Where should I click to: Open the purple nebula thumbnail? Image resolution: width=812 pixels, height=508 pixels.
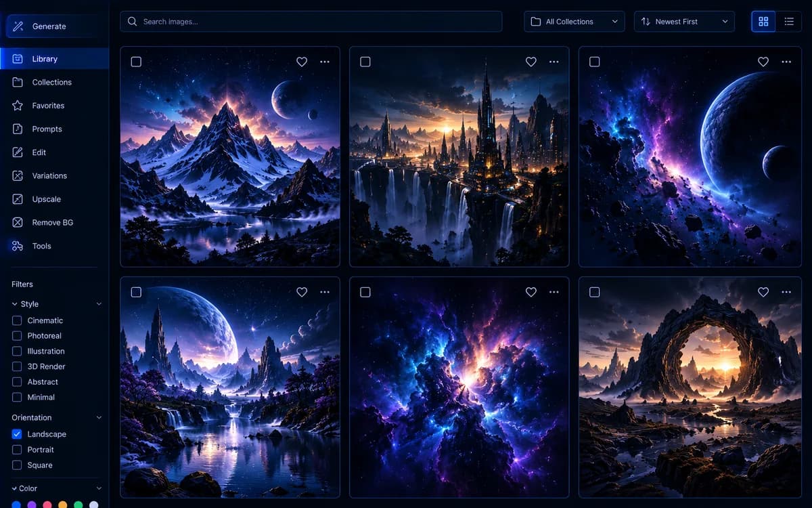459,387
